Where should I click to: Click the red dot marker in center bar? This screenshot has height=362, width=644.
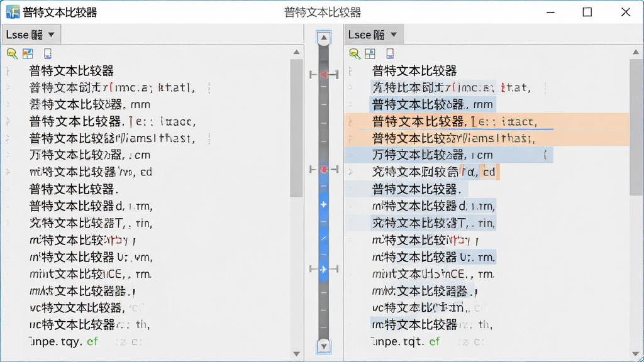tap(324, 169)
